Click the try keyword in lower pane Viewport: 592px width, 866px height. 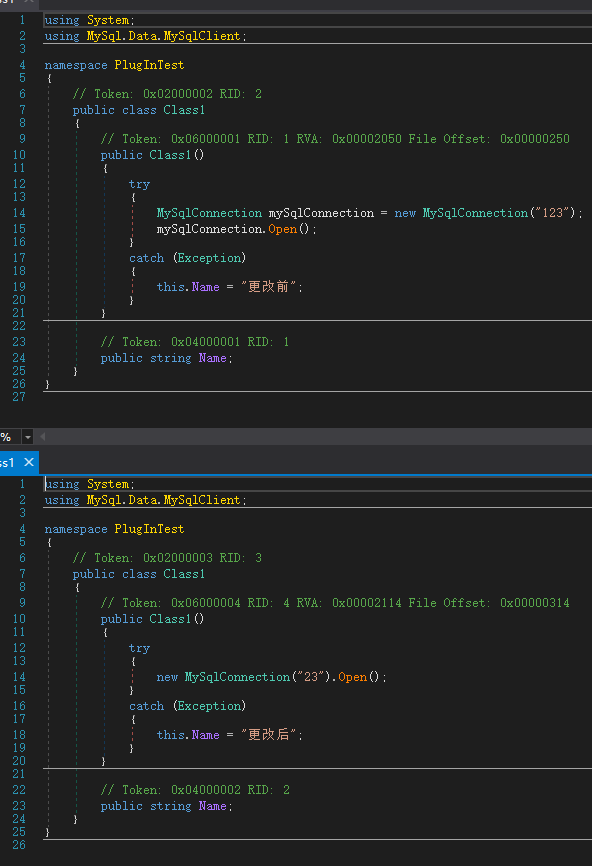139,648
